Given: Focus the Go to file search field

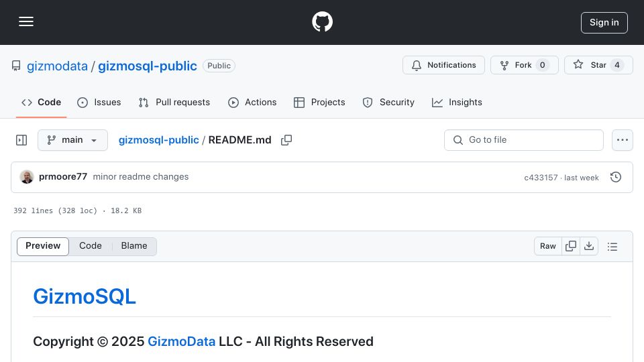Looking at the screenshot, I should tap(524, 140).
